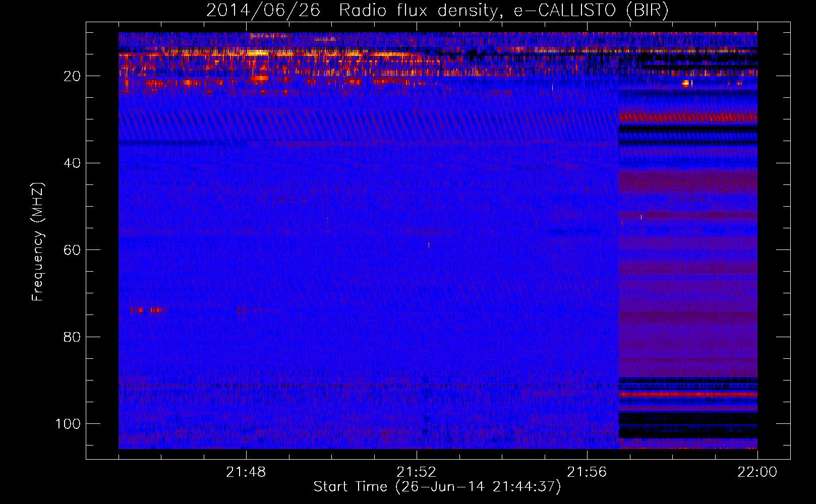Click the 100 frequency tick label
Viewport: 816px width, 504px height.
coord(69,424)
